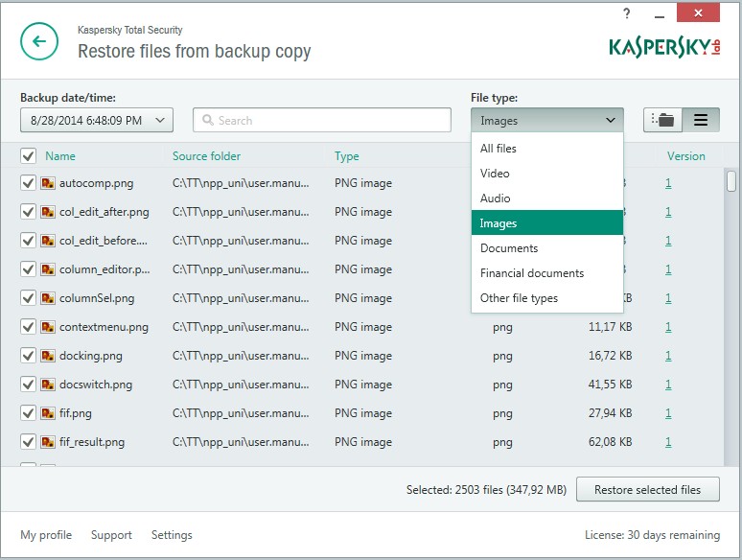Uncheck the fif.png checkbox

pos(29,413)
